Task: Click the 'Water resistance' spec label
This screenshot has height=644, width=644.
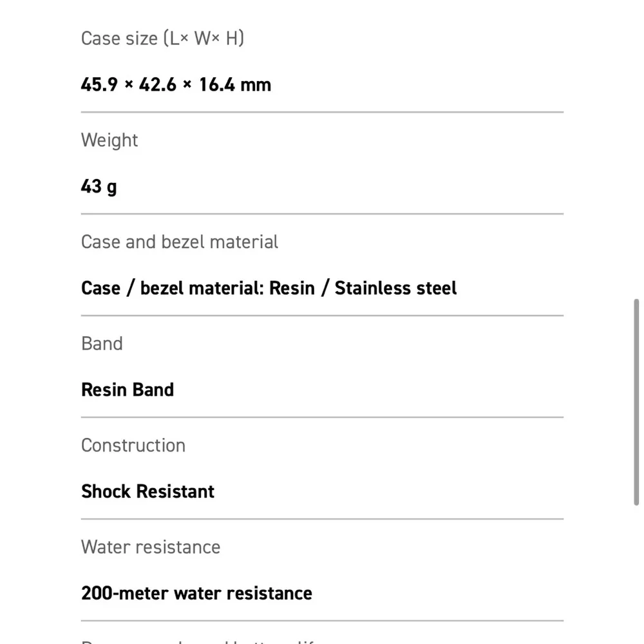Action: [x=151, y=547]
